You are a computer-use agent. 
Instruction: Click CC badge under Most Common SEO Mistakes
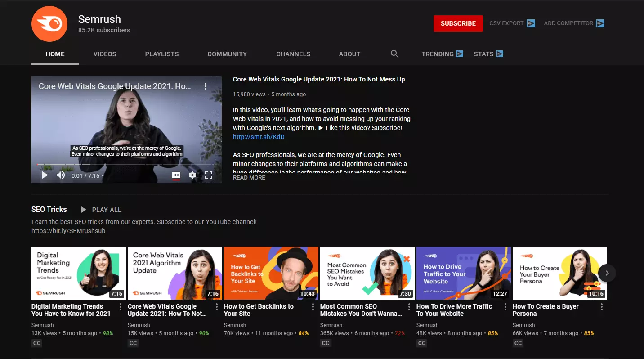326,343
